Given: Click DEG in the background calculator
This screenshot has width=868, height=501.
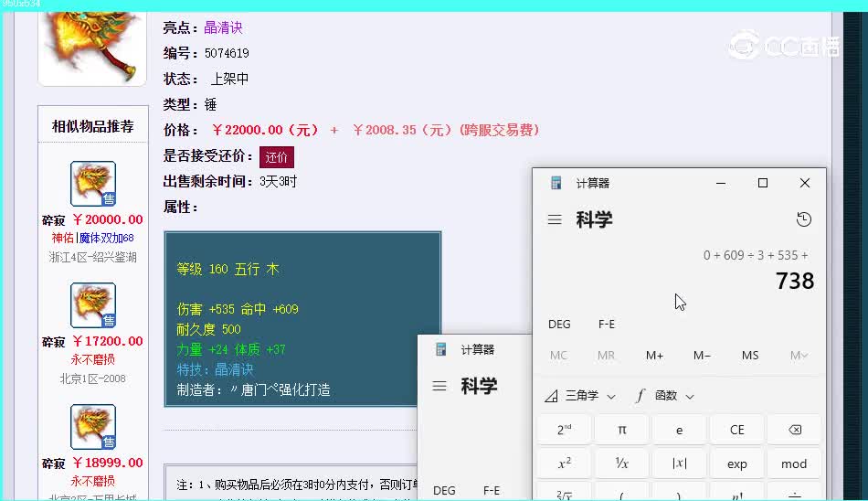Looking at the screenshot, I should pyautogui.click(x=444, y=490).
